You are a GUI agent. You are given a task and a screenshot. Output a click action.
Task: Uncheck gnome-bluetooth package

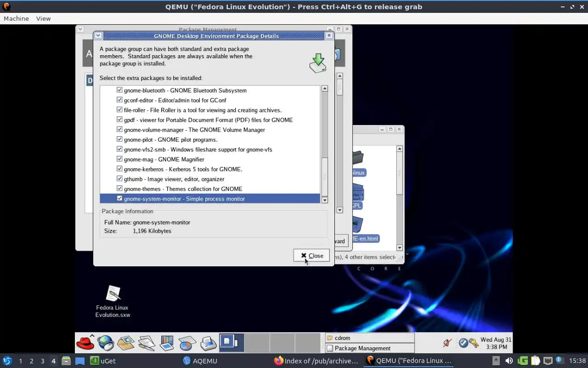pos(119,90)
